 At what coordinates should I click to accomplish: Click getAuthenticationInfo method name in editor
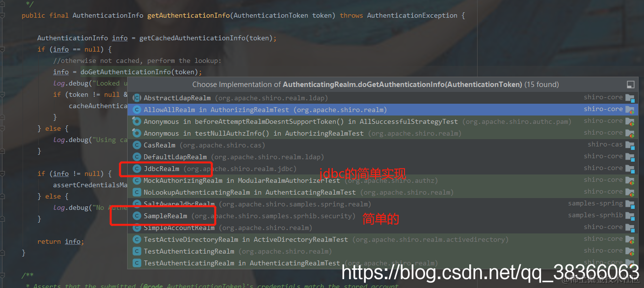click(188, 15)
